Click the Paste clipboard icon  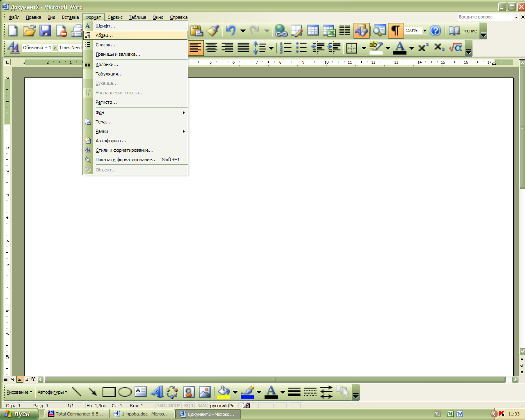[x=197, y=31]
